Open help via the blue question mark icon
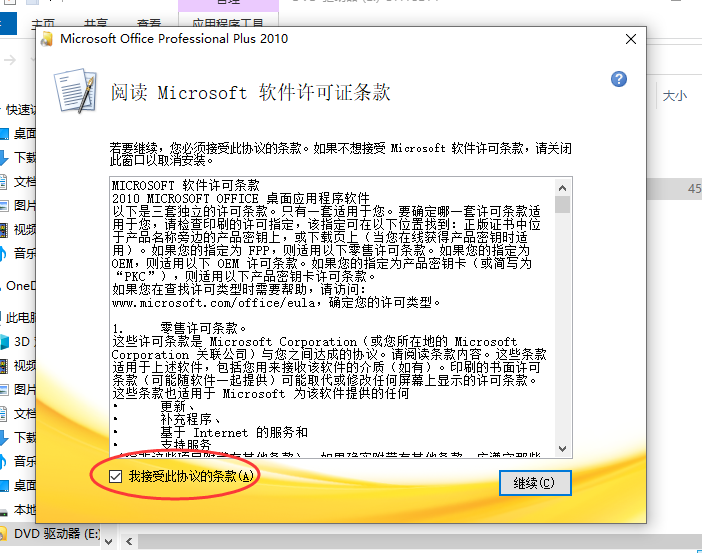The image size is (702, 553). (619, 79)
